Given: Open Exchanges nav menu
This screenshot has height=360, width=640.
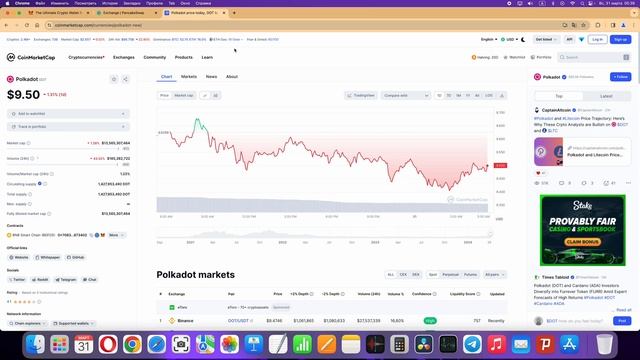Looking at the screenshot, I should point(124,58).
